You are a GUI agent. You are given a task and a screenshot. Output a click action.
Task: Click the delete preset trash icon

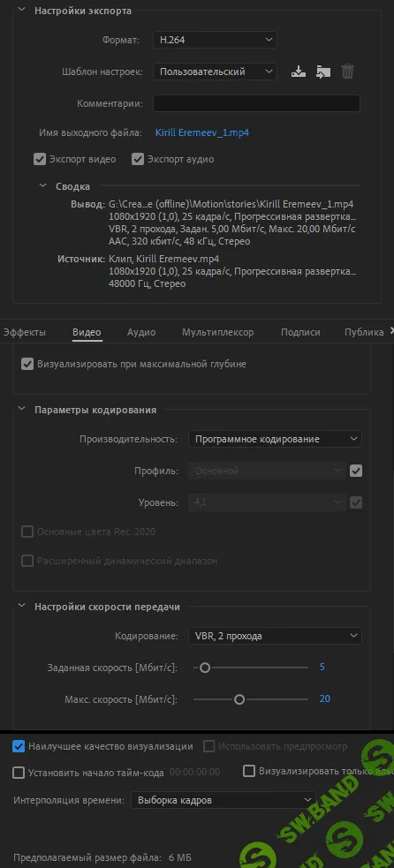[x=347, y=72]
